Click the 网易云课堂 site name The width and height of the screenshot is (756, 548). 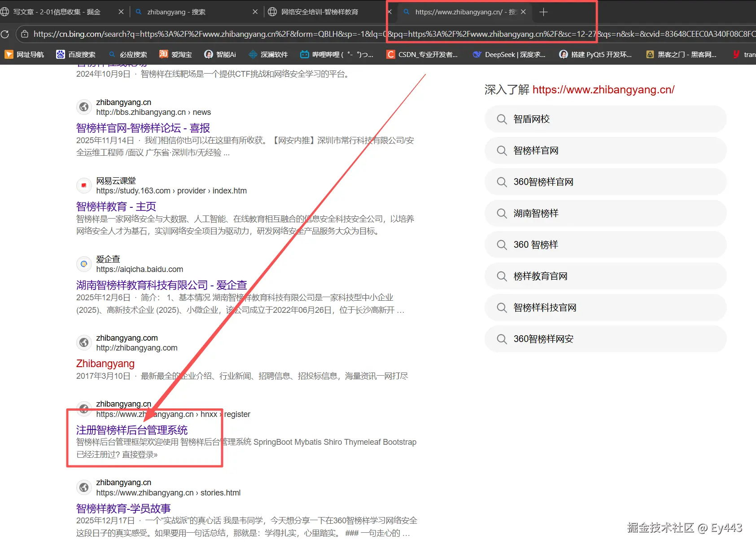(116, 180)
